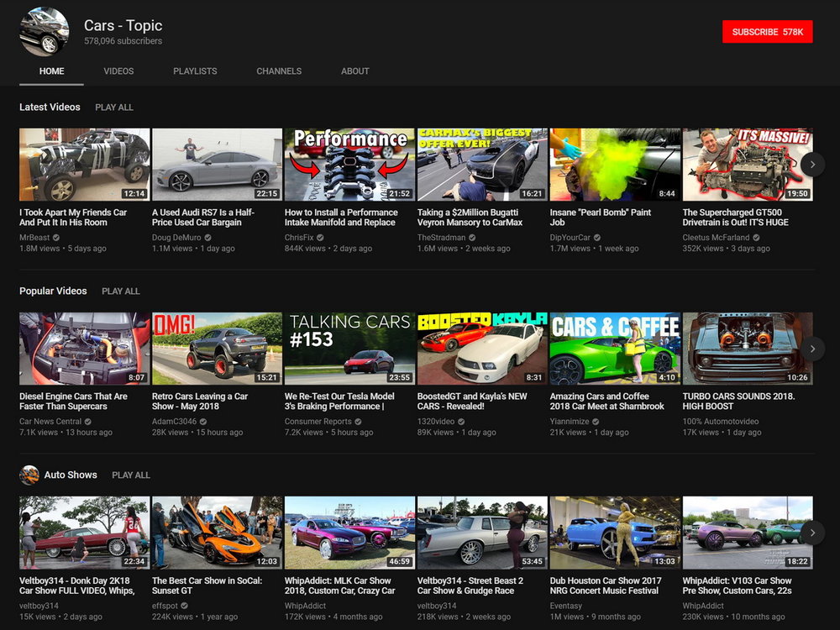Go to the About tab
Image resolution: width=840 pixels, height=630 pixels.
click(355, 71)
